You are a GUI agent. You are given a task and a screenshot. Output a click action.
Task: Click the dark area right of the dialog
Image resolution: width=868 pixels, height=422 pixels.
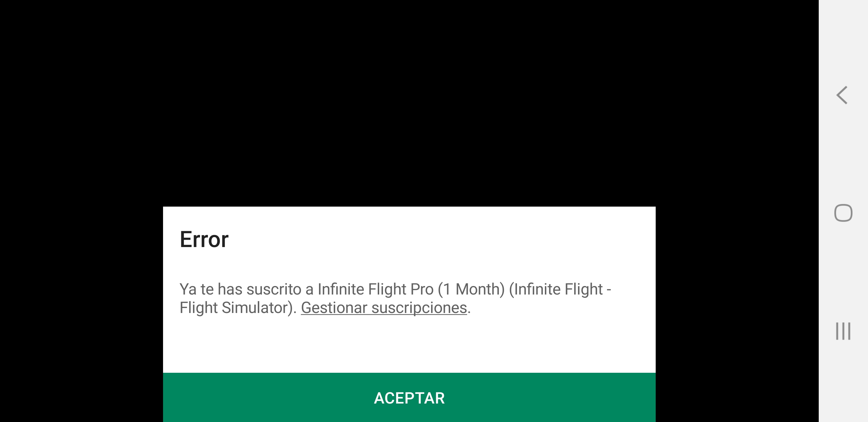tap(737, 313)
